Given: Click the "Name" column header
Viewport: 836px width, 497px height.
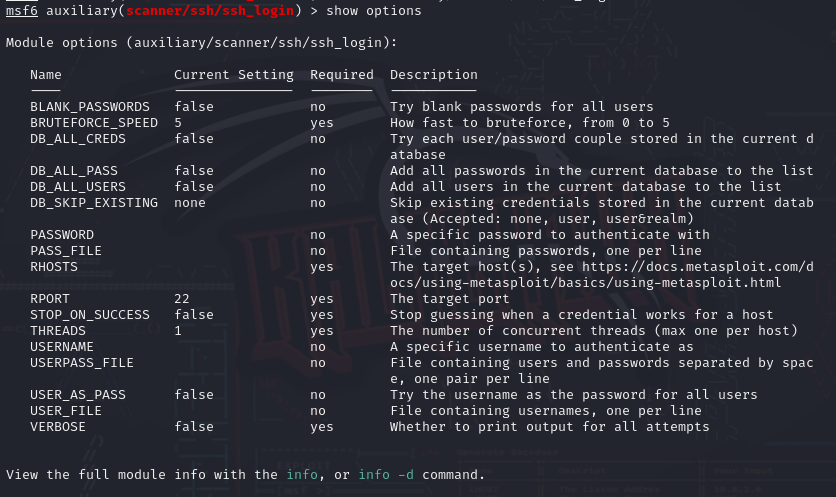Looking at the screenshot, I should [x=46, y=75].
